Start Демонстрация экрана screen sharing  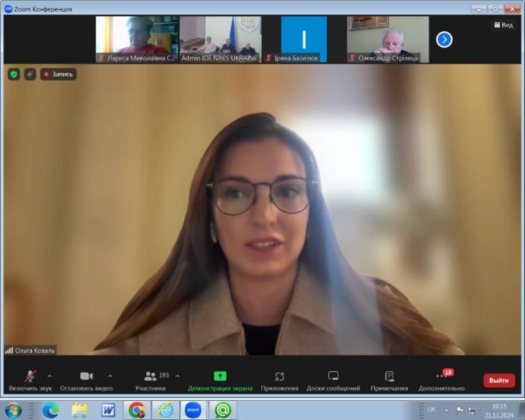coord(220,380)
